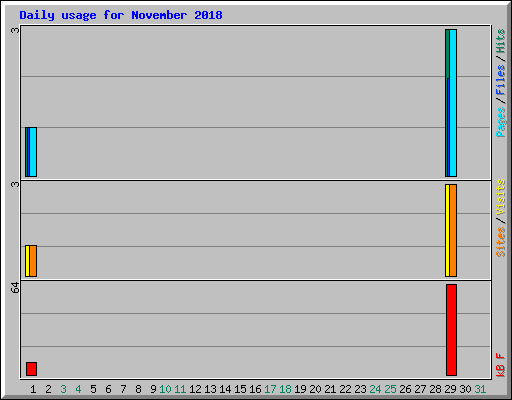512x400 pixels.
Task: Click day "23" on the x-axis
Action: [360, 389]
